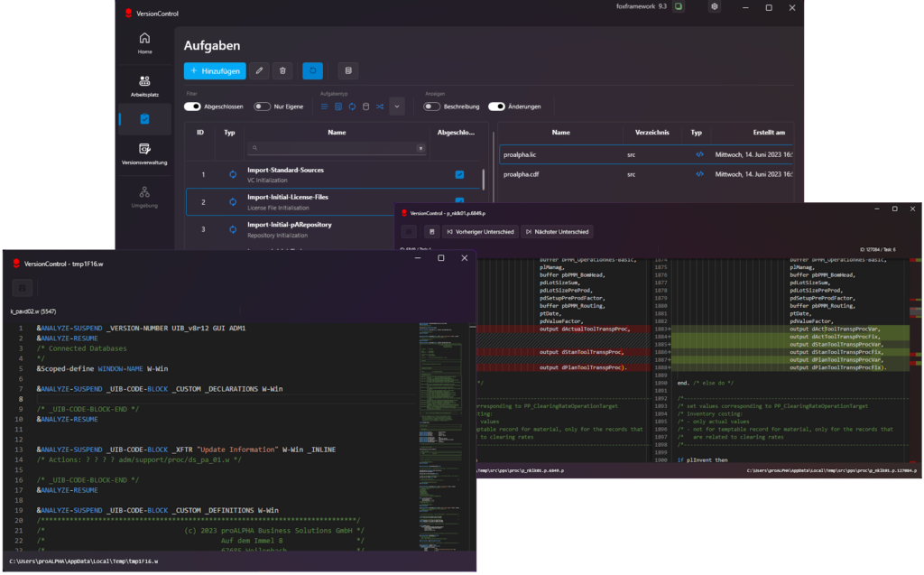Expand the Aufgabentyp filter dropdown chevron
This screenshot has width=924, height=575.
tap(397, 106)
